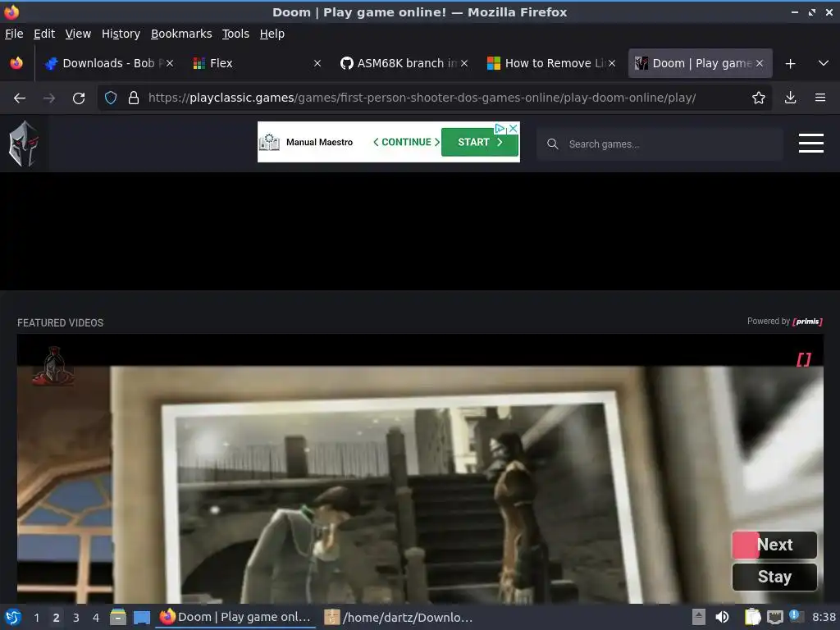Open the View menu
The width and height of the screenshot is (840, 630).
[78, 34]
